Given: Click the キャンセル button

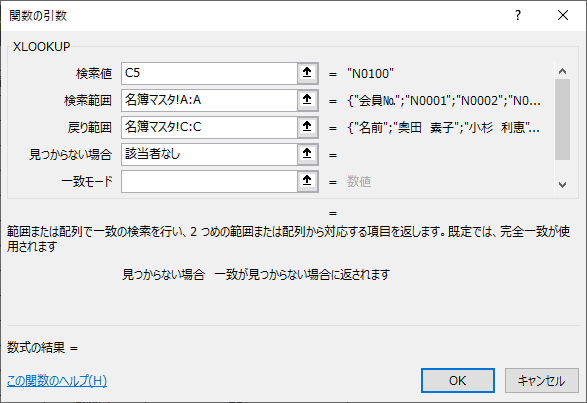Looking at the screenshot, I should [x=541, y=381].
